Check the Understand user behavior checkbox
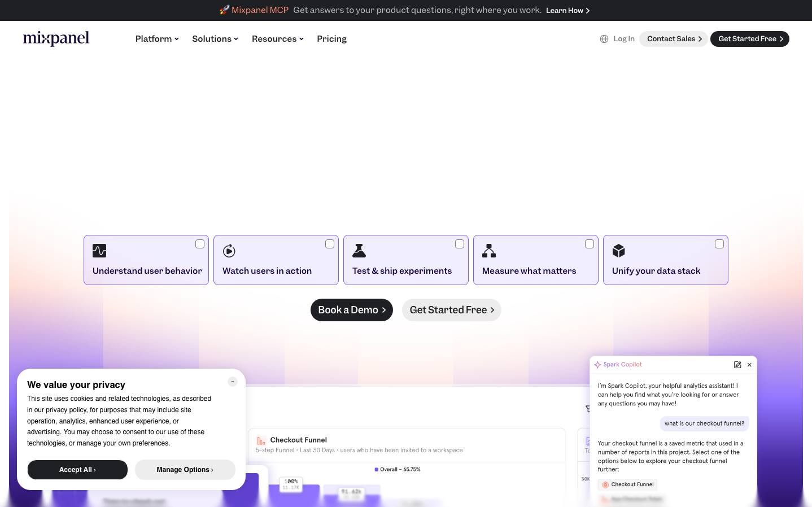The width and height of the screenshot is (812, 507). click(200, 244)
